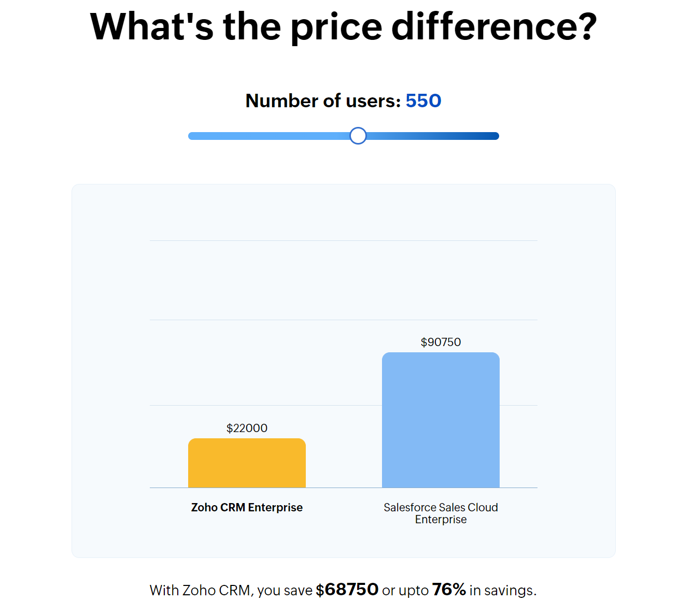679x616 pixels.
Task: Click the "Number of users:" label
Action: pos(323,101)
